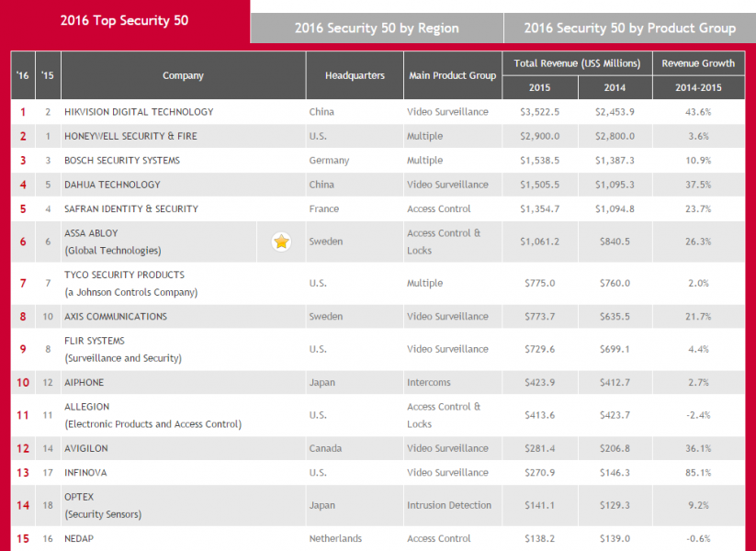The height and width of the screenshot is (551, 756).
Task: Click HONEYWELL SECURITY & FIRE company name
Action: (x=130, y=136)
